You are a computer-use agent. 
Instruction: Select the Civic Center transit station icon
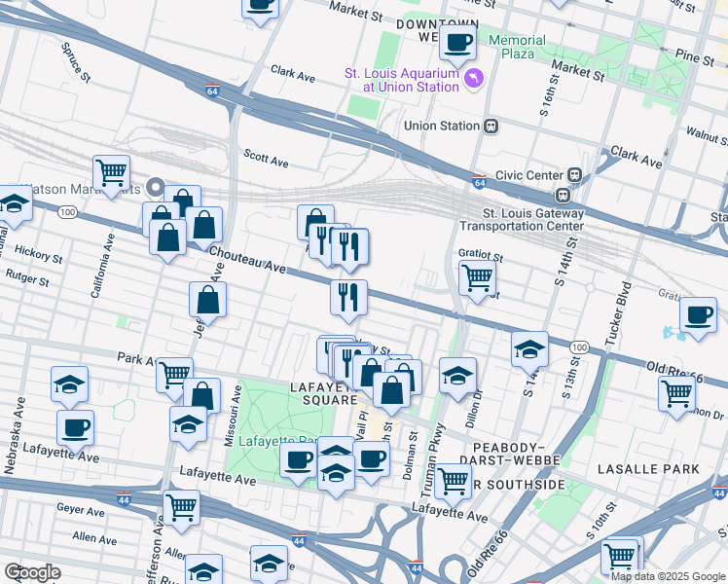pos(575,175)
